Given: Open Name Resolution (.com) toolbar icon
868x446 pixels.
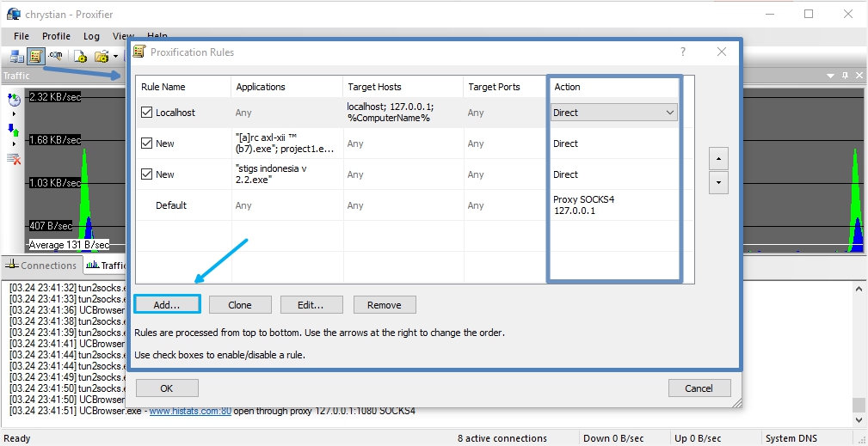Looking at the screenshot, I should click(x=55, y=56).
